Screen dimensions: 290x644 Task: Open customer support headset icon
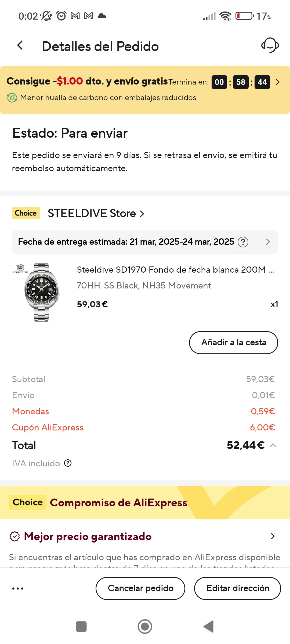click(x=270, y=45)
